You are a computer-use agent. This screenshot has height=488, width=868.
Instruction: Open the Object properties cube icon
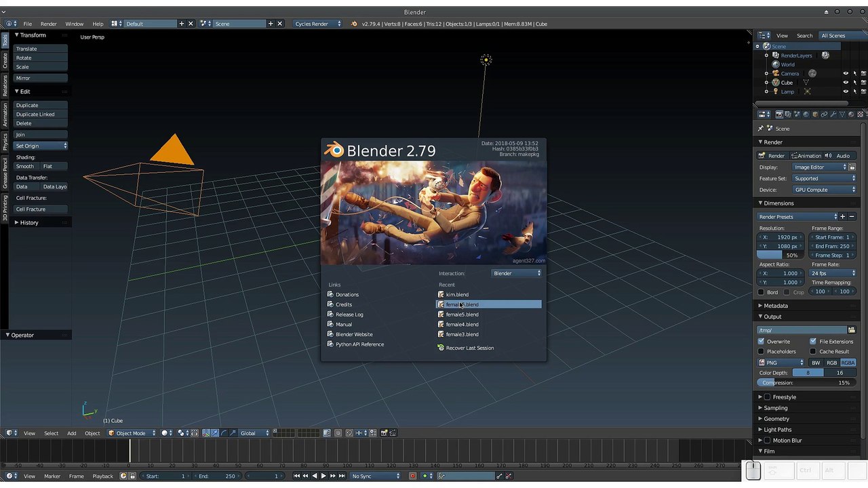click(x=815, y=114)
